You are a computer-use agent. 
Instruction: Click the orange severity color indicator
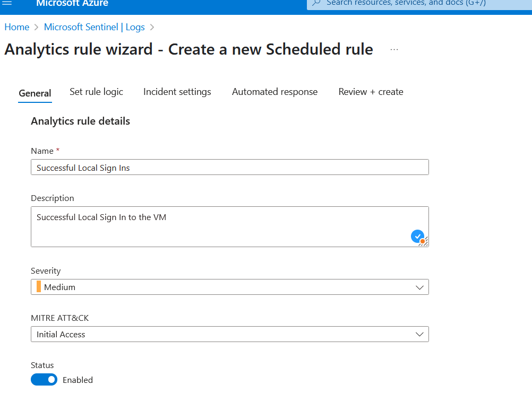tap(39, 287)
